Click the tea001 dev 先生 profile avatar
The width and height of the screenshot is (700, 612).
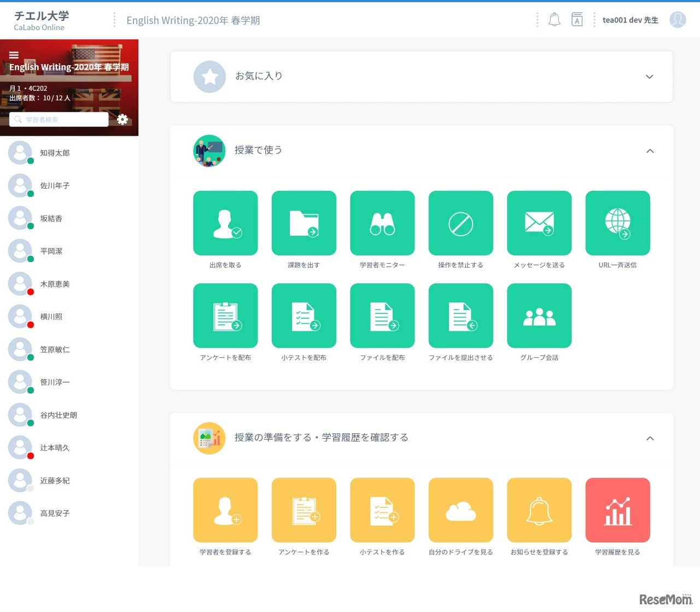678,20
